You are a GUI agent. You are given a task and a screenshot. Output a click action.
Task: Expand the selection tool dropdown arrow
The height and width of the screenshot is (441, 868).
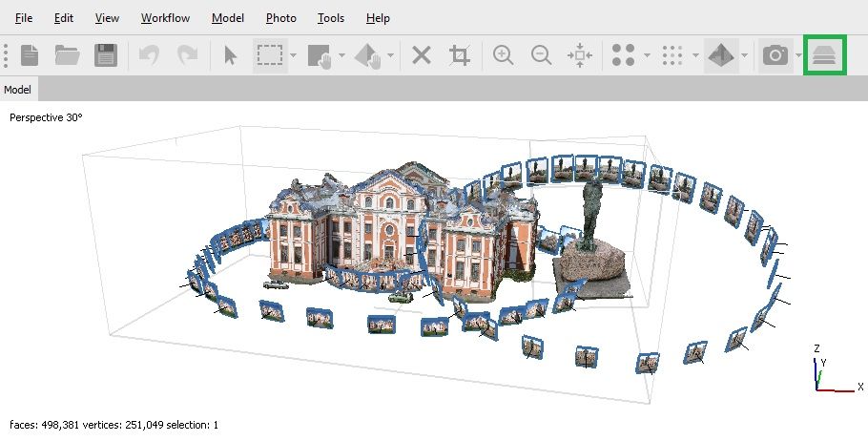[294, 55]
